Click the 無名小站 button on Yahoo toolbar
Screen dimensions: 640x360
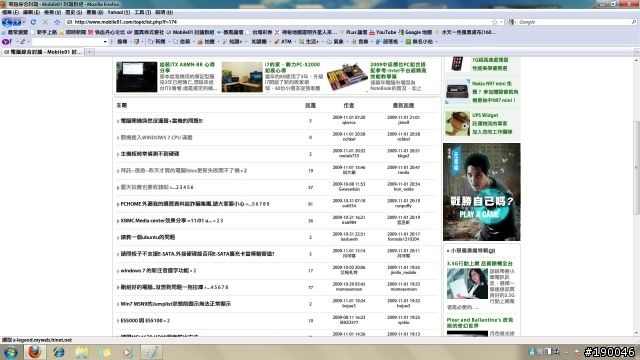click(419, 42)
